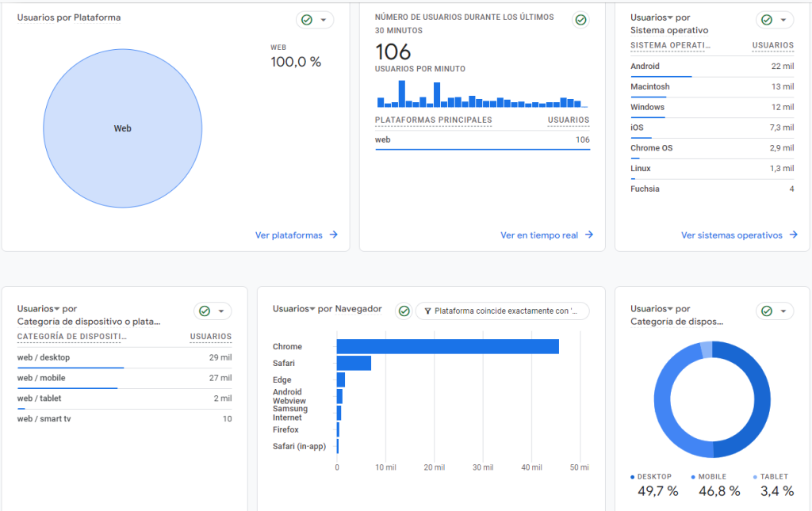Click the check icon beside Usuarios por Navegador
Viewport: 812px width, 511px height.
404,311
